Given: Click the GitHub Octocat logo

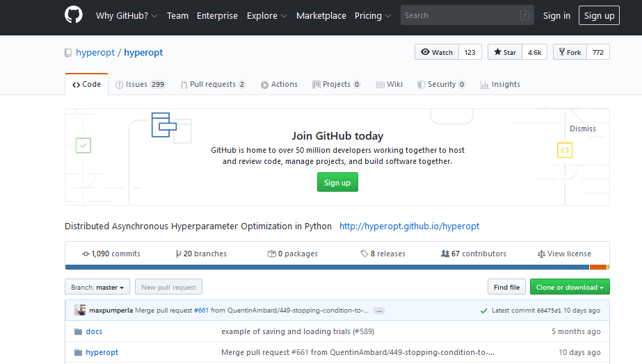Looking at the screenshot, I should [74, 15].
